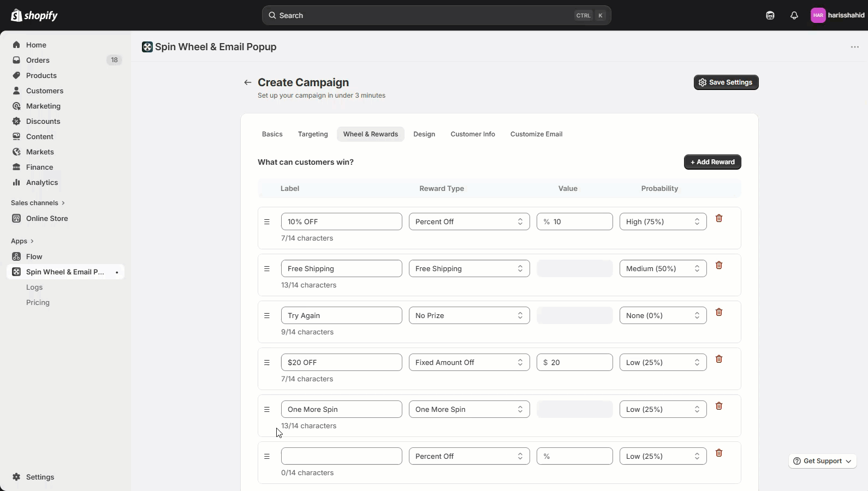
Task: Open the app's three-dot more menu
Action: [855, 47]
